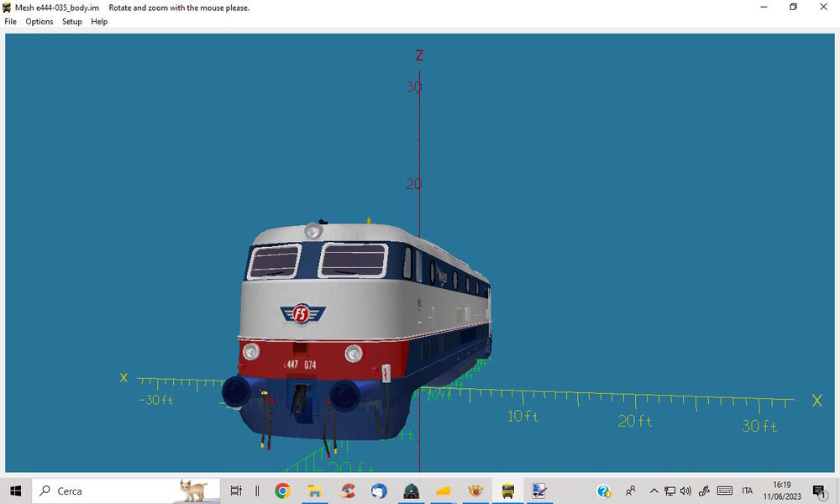Switch to the dark dome-shaped taskbar app

412,491
